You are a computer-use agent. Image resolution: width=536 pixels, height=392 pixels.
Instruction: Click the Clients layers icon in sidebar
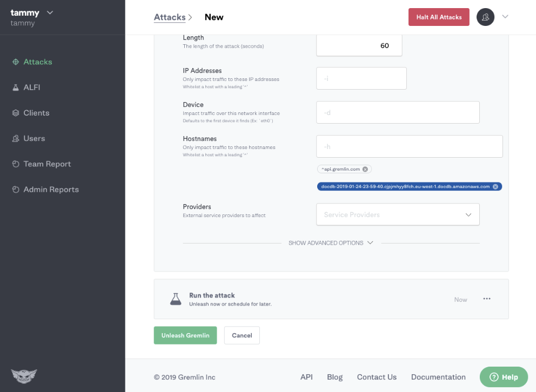(x=16, y=113)
